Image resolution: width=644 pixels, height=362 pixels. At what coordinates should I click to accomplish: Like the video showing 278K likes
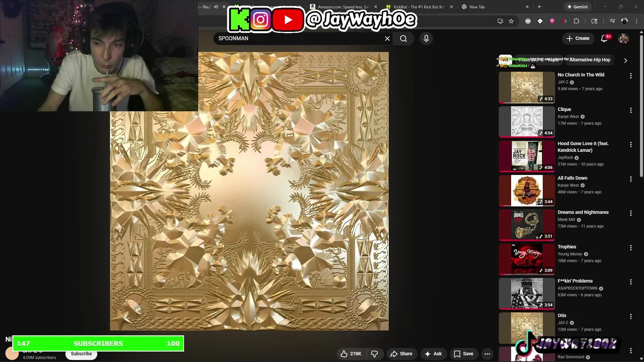tap(351, 354)
